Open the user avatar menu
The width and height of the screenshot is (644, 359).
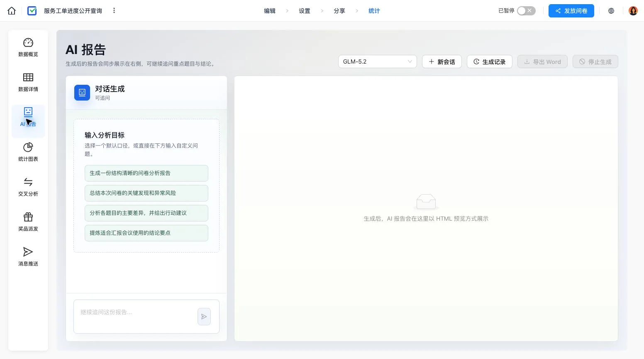633,11
